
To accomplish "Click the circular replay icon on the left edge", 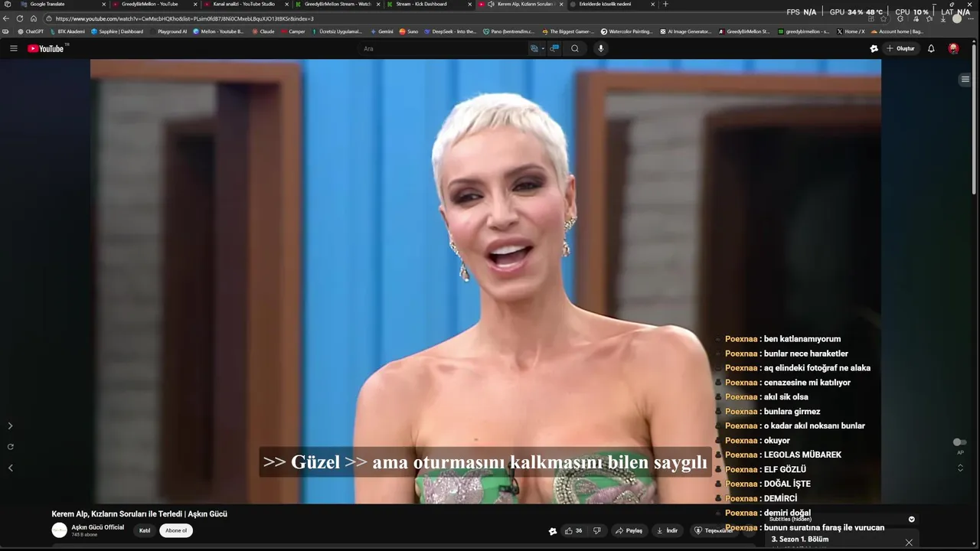I will [x=10, y=446].
